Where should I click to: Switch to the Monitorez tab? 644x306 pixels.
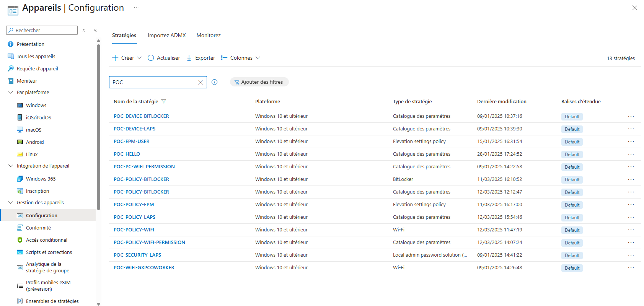pos(209,36)
